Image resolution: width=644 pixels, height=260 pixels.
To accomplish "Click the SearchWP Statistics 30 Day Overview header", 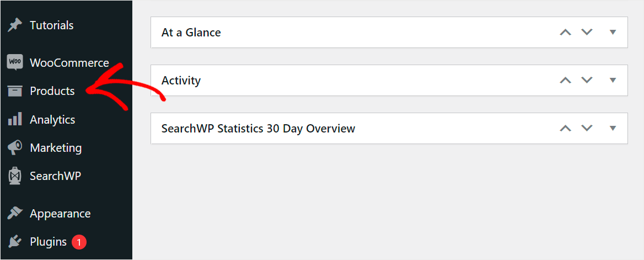I will click(x=258, y=129).
